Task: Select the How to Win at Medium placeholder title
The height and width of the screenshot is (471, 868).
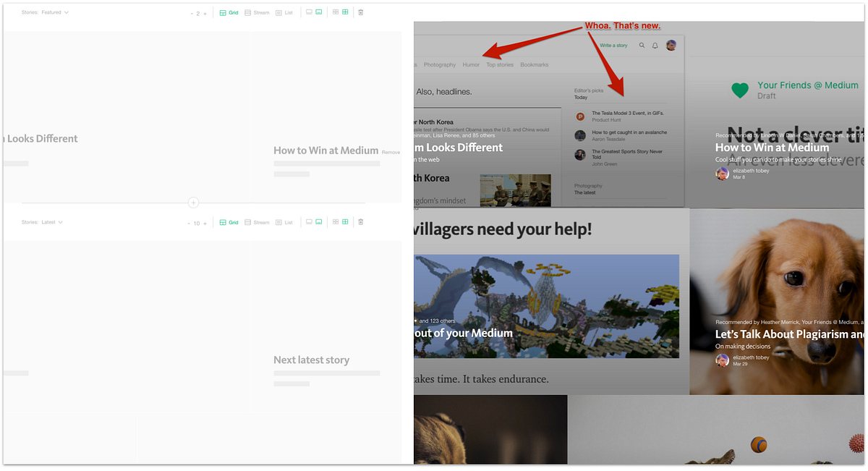Action: tap(326, 150)
